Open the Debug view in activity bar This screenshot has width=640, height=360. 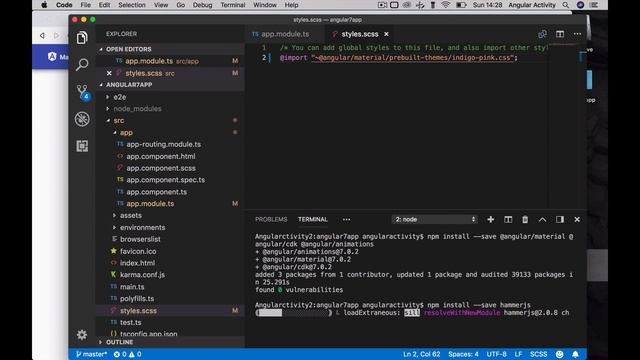[82, 119]
